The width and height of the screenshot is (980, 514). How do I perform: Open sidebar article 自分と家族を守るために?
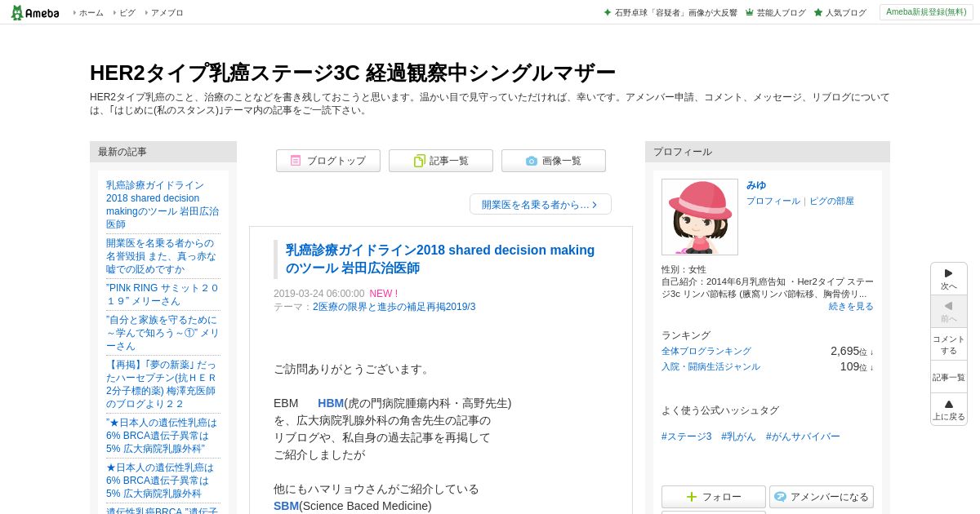click(x=163, y=333)
